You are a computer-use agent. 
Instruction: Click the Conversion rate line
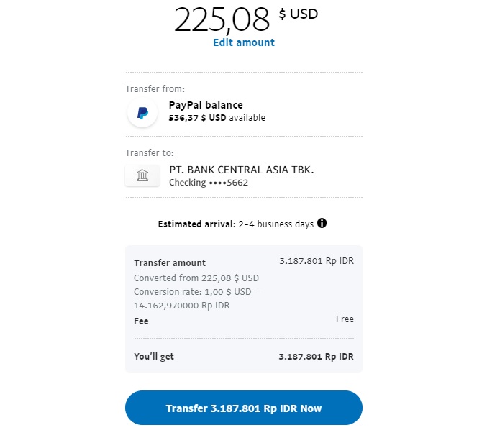[196, 298]
